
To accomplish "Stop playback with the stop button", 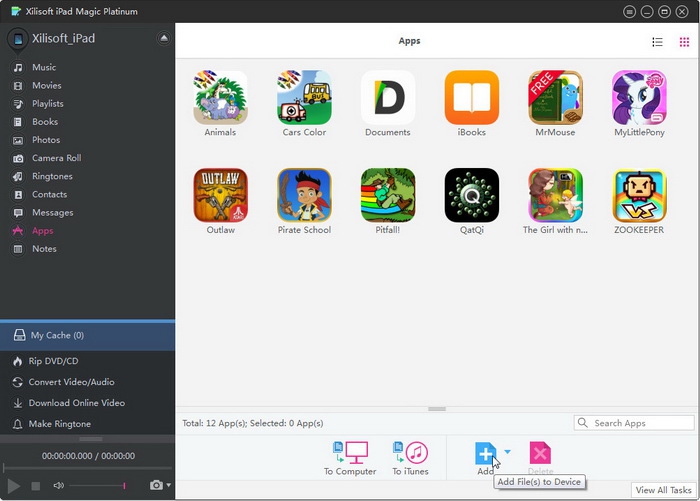I will (x=36, y=486).
